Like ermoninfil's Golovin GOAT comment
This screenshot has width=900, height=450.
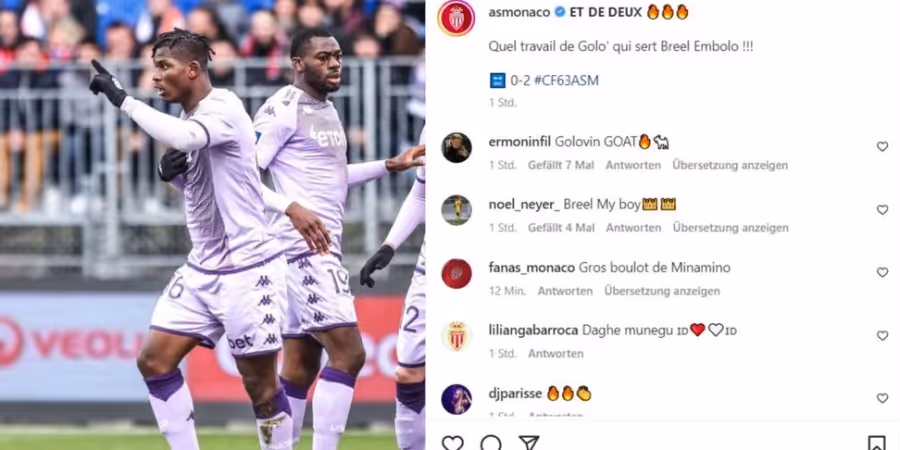click(882, 147)
